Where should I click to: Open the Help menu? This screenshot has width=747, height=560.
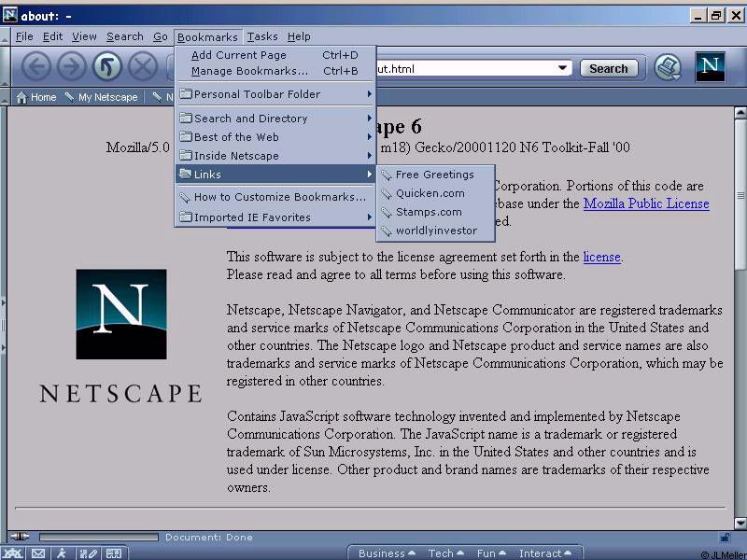point(299,36)
